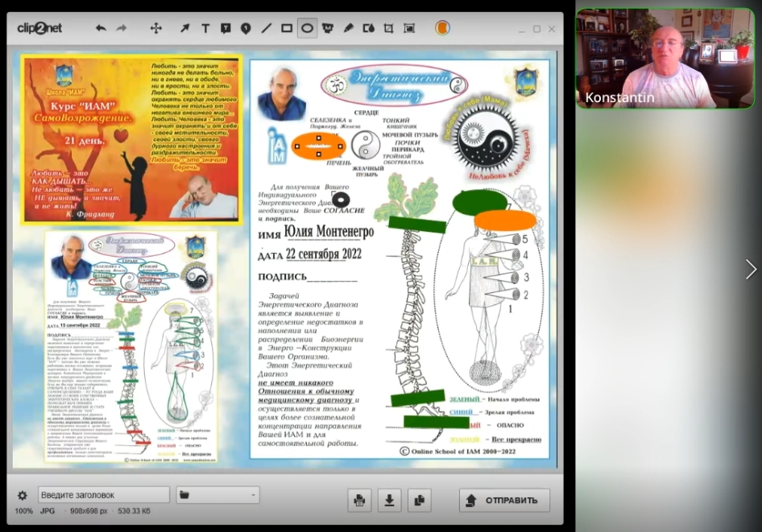Select the Move tool with four arrows
The width and height of the screenshot is (762, 532).
point(156,28)
